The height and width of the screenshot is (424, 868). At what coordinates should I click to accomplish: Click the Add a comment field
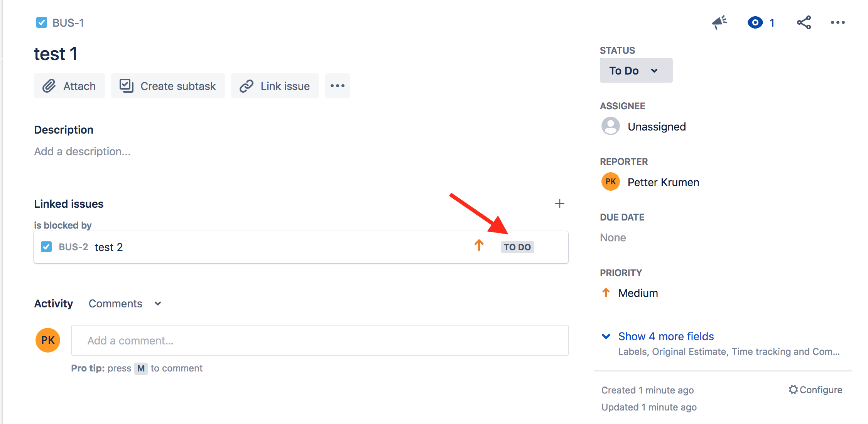tap(319, 340)
